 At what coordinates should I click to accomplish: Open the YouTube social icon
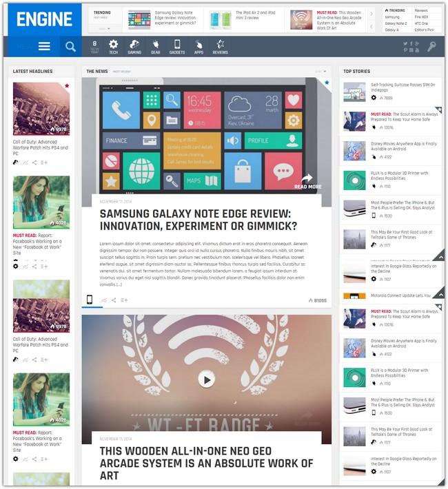[418, 50]
